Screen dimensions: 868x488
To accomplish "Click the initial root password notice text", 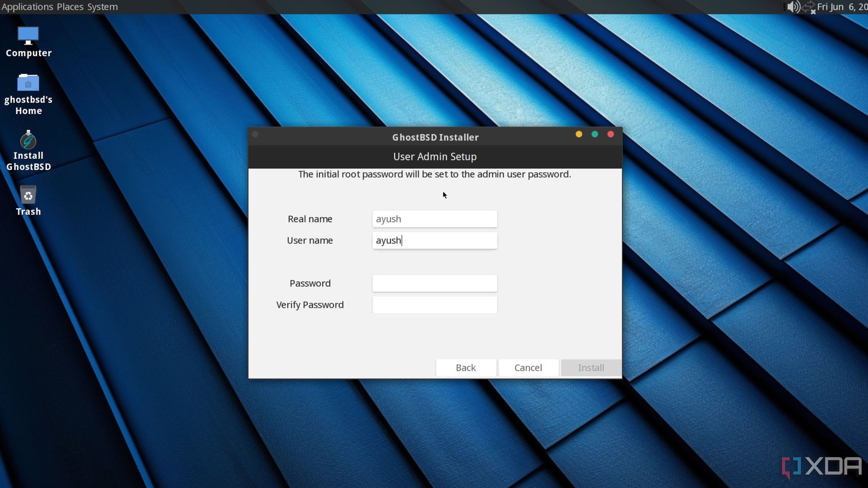I will (435, 174).
